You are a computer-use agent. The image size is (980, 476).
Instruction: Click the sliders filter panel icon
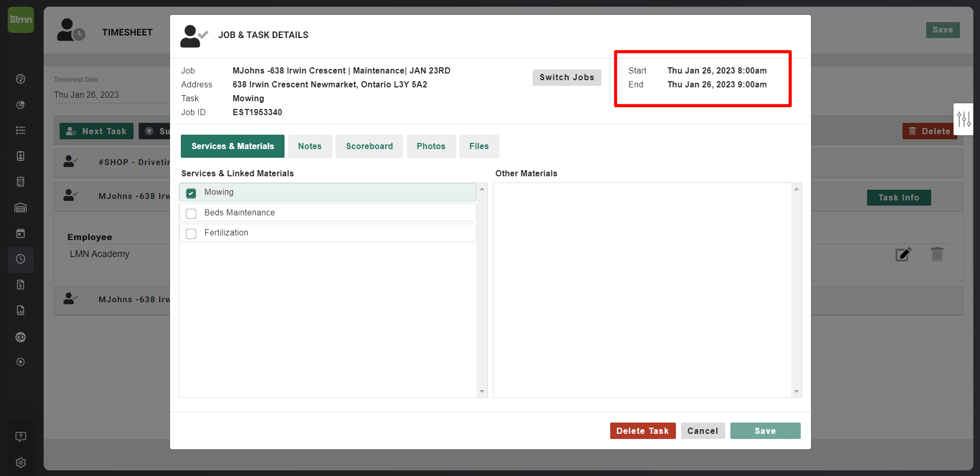pos(964,119)
